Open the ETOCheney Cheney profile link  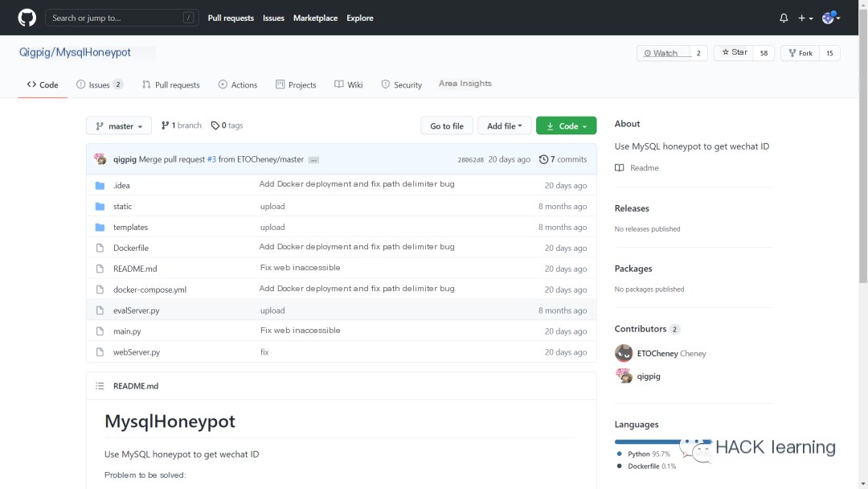pos(671,353)
